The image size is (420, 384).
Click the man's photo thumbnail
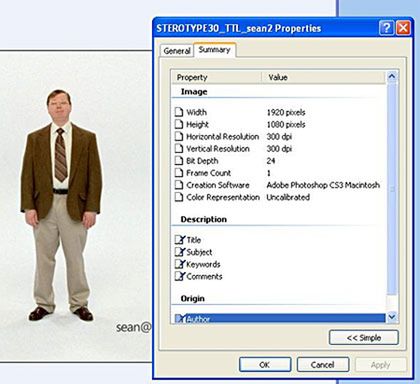76,206
